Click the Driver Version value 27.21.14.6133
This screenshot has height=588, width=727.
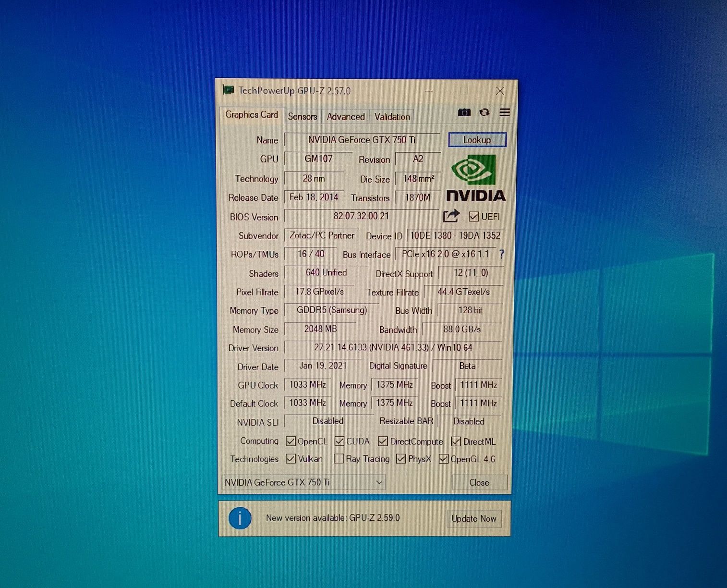(x=393, y=347)
